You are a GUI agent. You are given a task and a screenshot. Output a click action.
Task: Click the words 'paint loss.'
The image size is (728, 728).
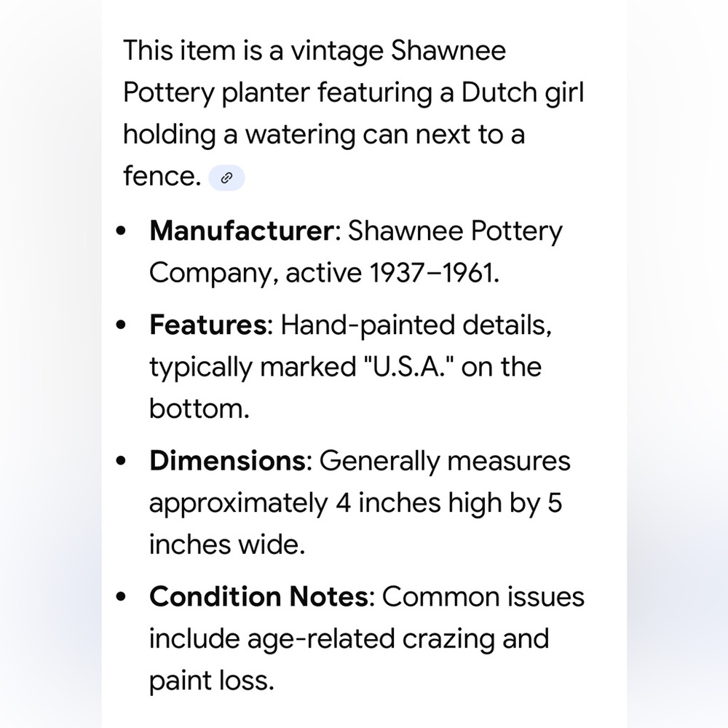[x=212, y=681]
